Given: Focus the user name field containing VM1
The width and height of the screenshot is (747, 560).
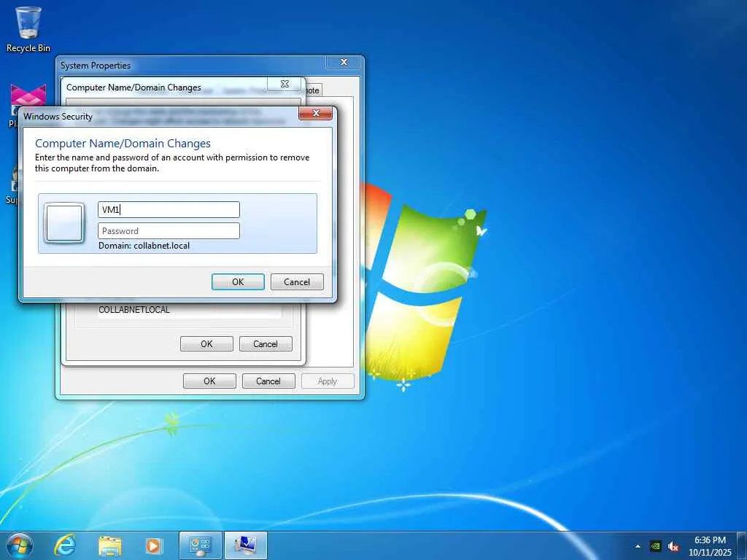Looking at the screenshot, I should pos(169,209).
